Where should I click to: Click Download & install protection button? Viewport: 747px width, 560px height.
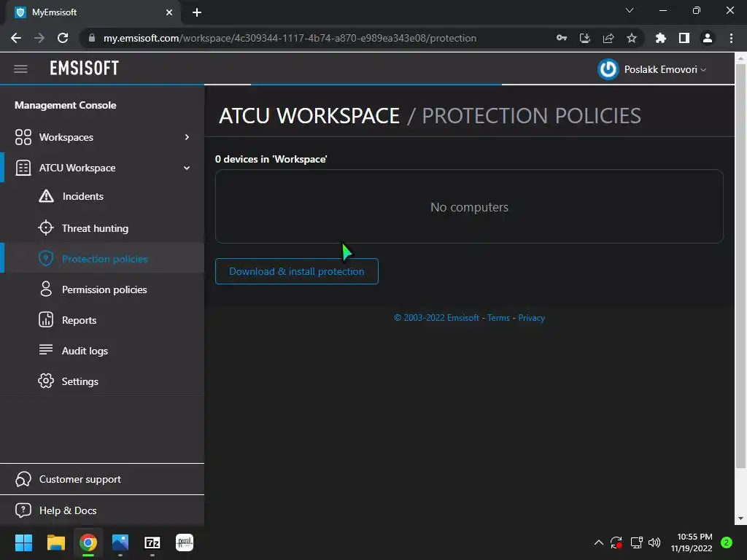tap(297, 271)
